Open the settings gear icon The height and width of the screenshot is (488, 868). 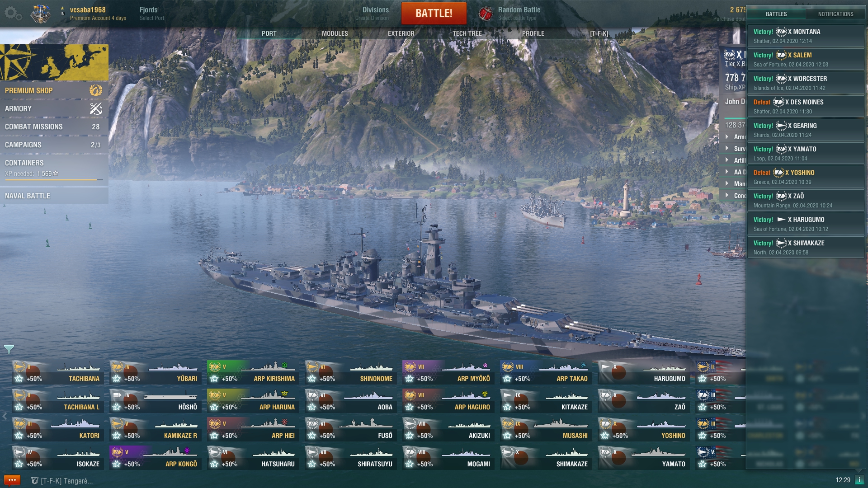coord(13,14)
